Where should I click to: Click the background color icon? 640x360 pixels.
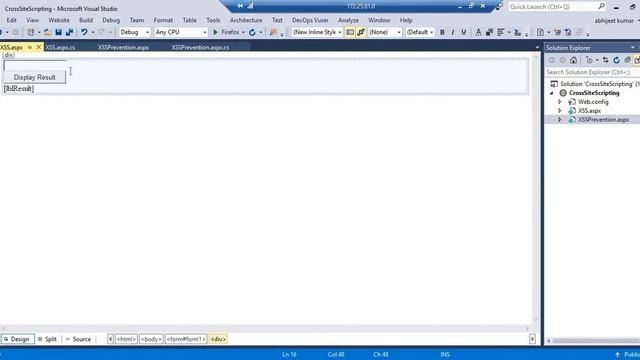click(489, 32)
